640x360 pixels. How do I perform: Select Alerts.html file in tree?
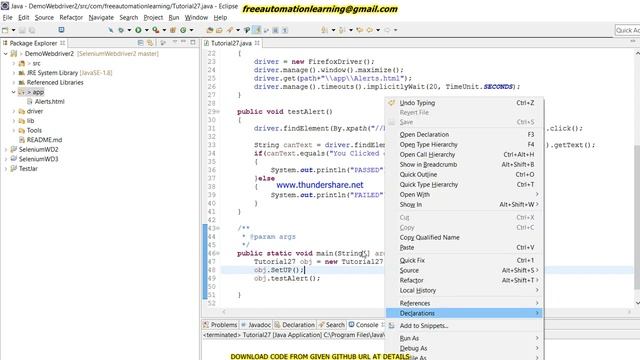pos(49,102)
